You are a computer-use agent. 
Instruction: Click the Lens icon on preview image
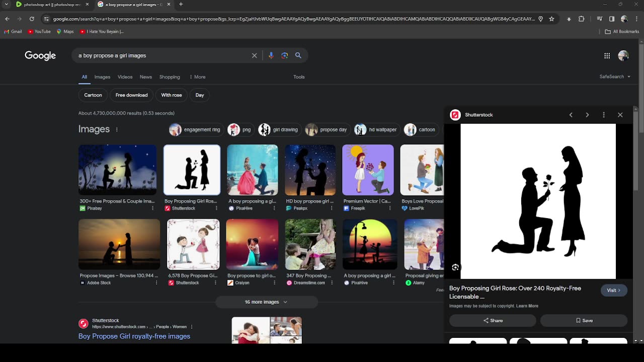coord(455,267)
